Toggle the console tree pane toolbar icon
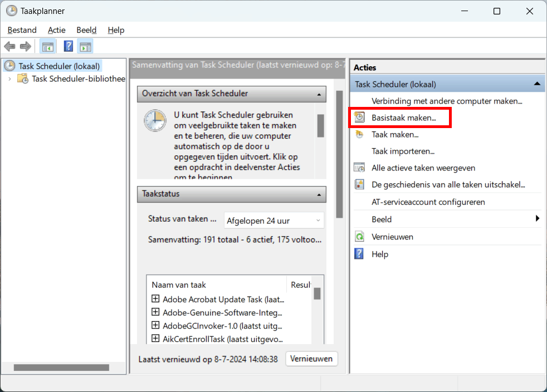Image resolution: width=547 pixels, height=392 pixels. [47, 46]
